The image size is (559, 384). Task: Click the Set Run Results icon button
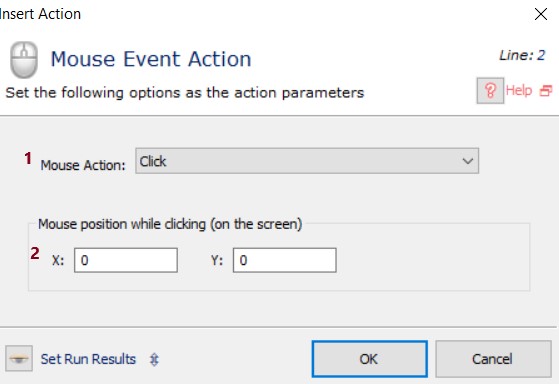pyautogui.click(x=19, y=358)
